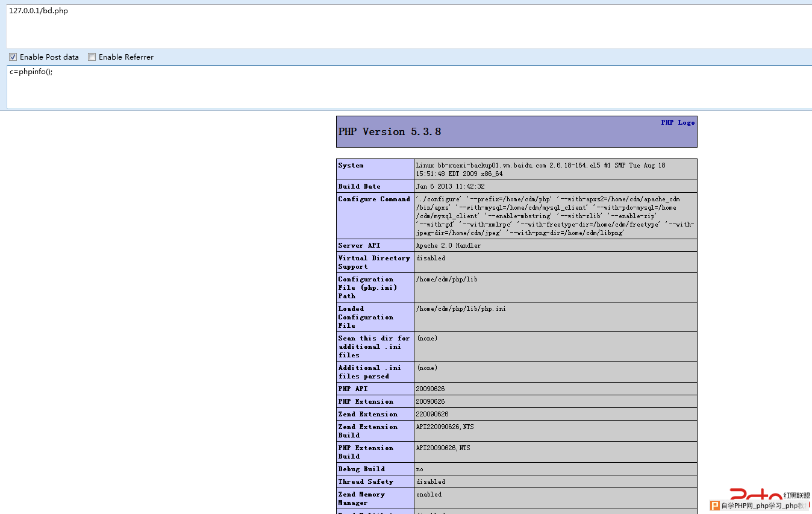Toggle the Enable Referrer checkbox

click(92, 57)
